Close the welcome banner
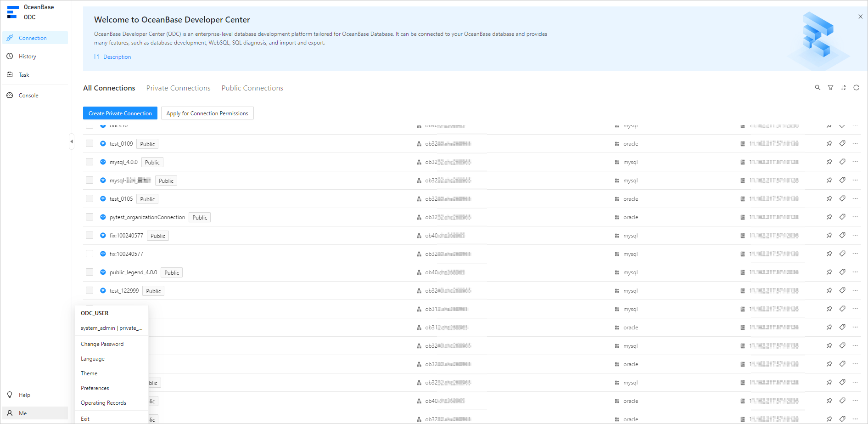 (x=860, y=17)
